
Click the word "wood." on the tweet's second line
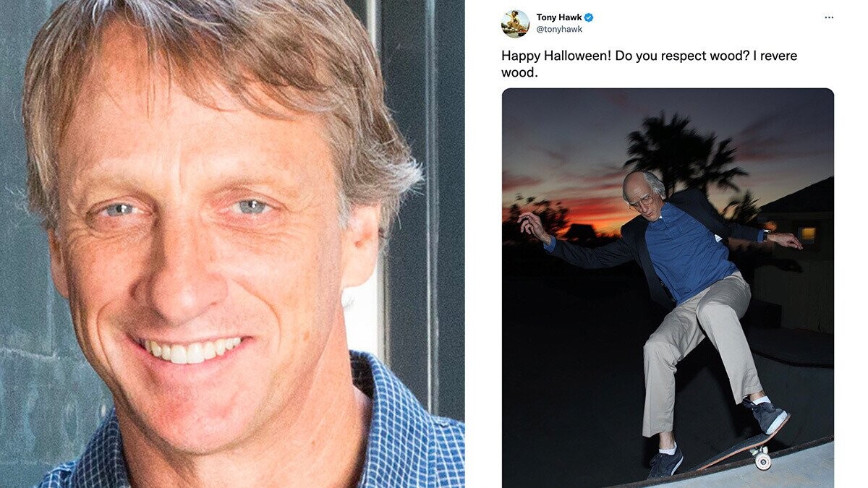(x=519, y=72)
